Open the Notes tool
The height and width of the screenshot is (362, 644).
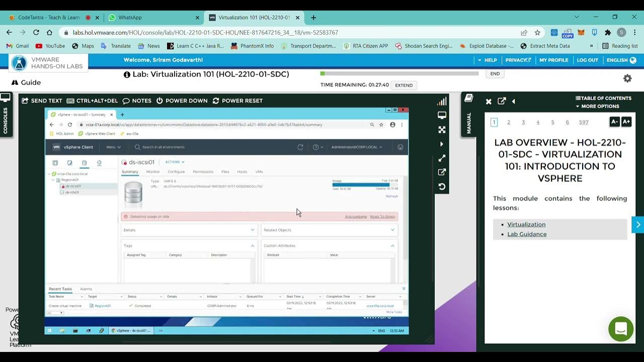[137, 101]
